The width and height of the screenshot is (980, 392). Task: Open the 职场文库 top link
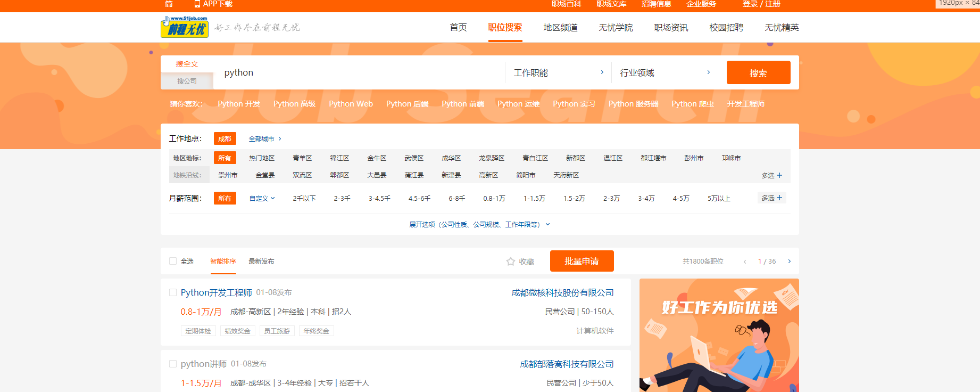point(611,4)
